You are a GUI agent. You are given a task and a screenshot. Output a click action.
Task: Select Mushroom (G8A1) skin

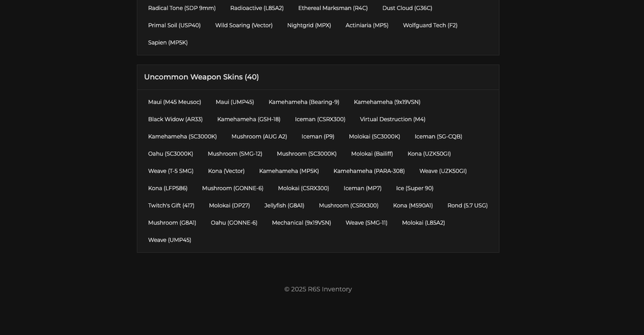point(172,223)
